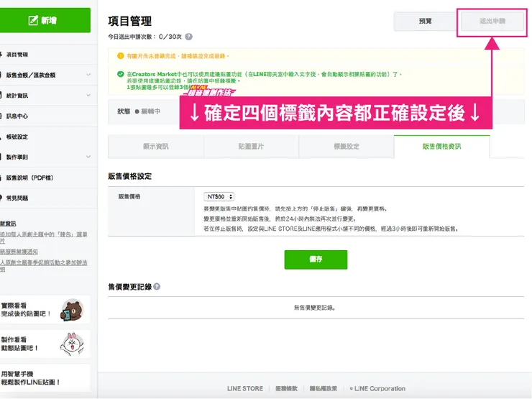Screen dimensions: 532x399
Task: Expand 製作準則 sidebar chevron
Action: click(x=88, y=157)
